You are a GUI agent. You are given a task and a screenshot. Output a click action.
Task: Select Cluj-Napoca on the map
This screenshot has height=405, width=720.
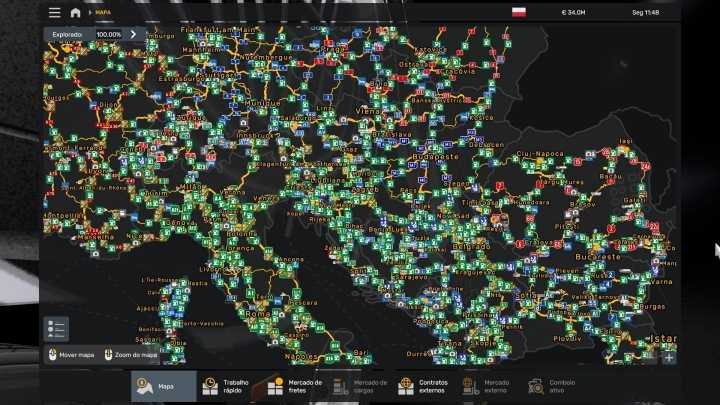click(540, 153)
